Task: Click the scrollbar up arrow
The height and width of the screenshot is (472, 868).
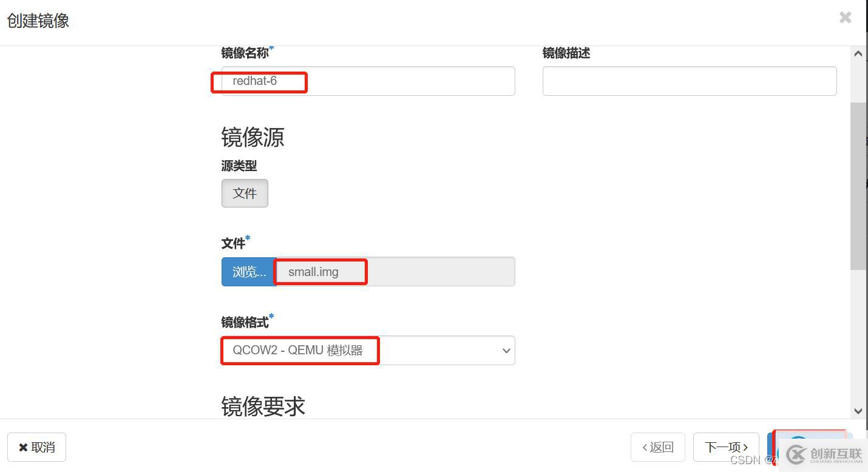Action: point(858,53)
